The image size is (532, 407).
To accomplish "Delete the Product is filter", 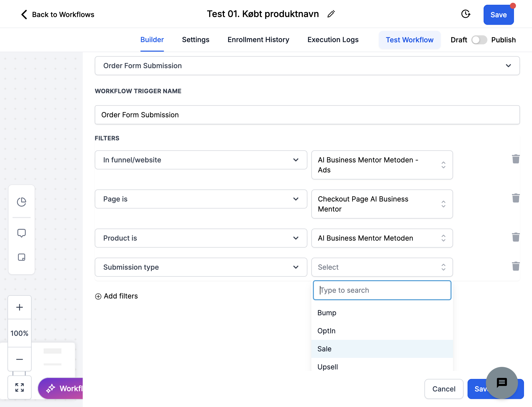I will click(516, 237).
